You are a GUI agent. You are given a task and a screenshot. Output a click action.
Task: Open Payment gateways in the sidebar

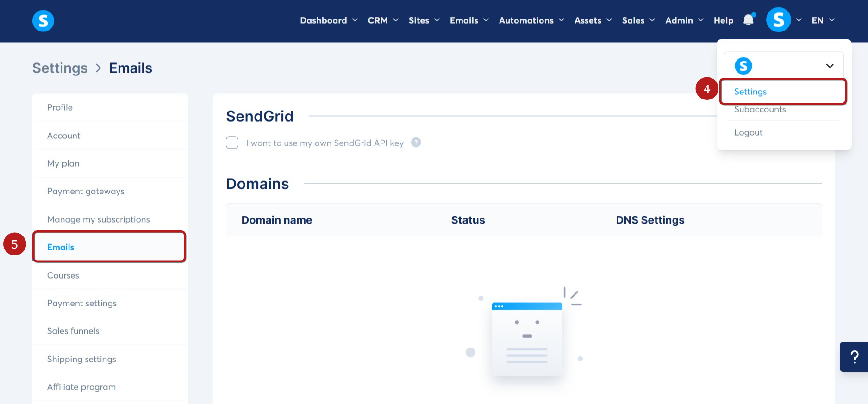coord(110,191)
